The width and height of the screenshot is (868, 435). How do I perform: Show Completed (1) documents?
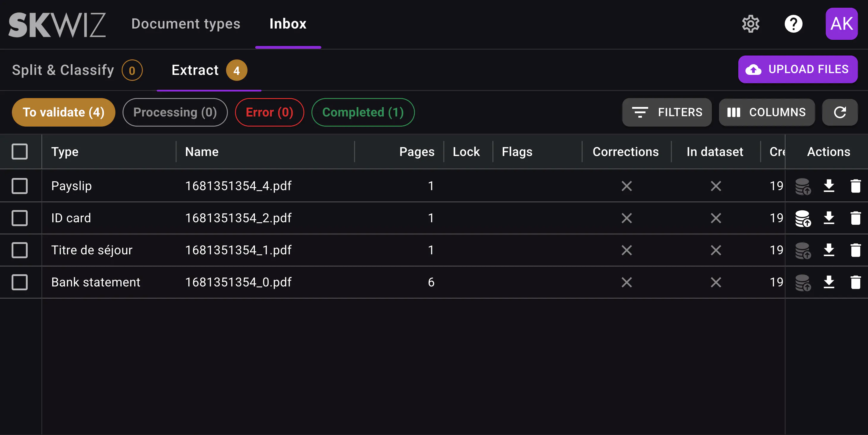click(x=363, y=112)
